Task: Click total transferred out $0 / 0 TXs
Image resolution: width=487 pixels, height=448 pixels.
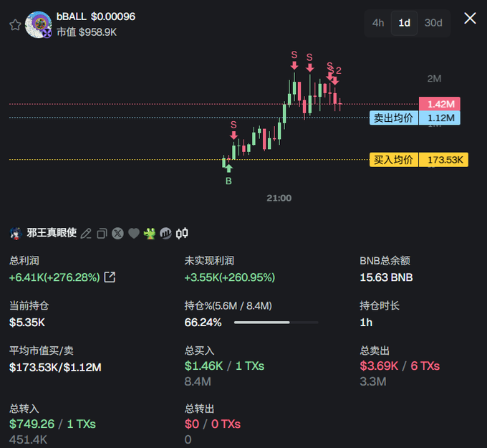Action: [x=213, y=424]
